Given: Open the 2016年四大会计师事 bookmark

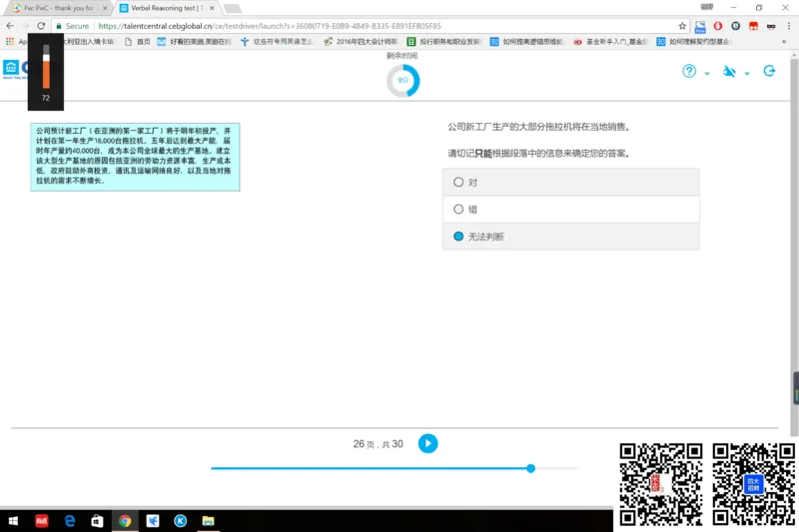Looking at the screenshot, I should pyautogui.click(x=361, y=41).
